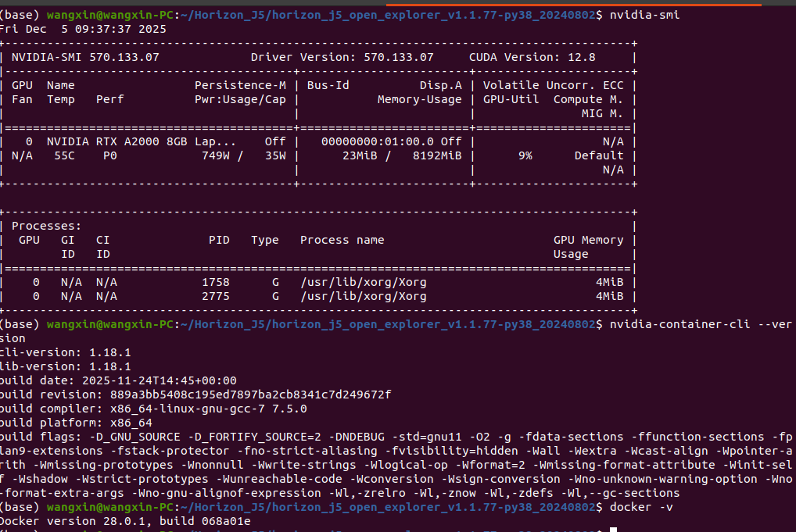Click PID 1758 in the processes table
The height and width of the screenshot is (532, 796).
(216, 282)
